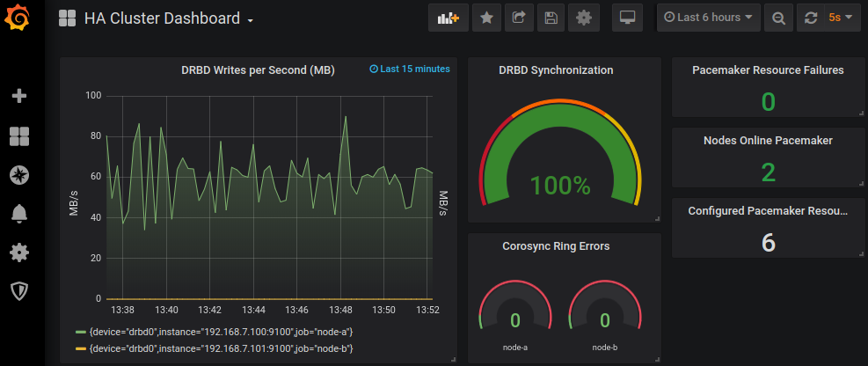This screenshot has width=868, height=366.
Task: Click the Add panel icon in toolbar
Action: pos(449,18)
